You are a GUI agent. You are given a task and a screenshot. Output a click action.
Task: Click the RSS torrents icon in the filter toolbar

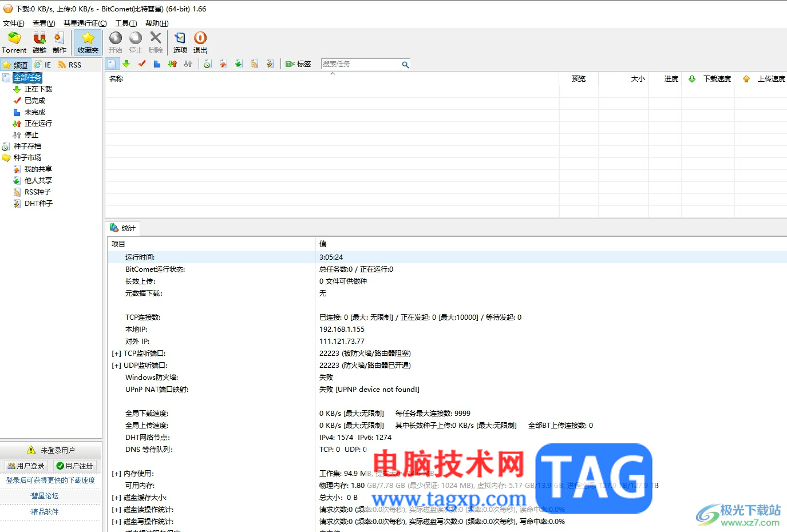(x=254, y=64)
